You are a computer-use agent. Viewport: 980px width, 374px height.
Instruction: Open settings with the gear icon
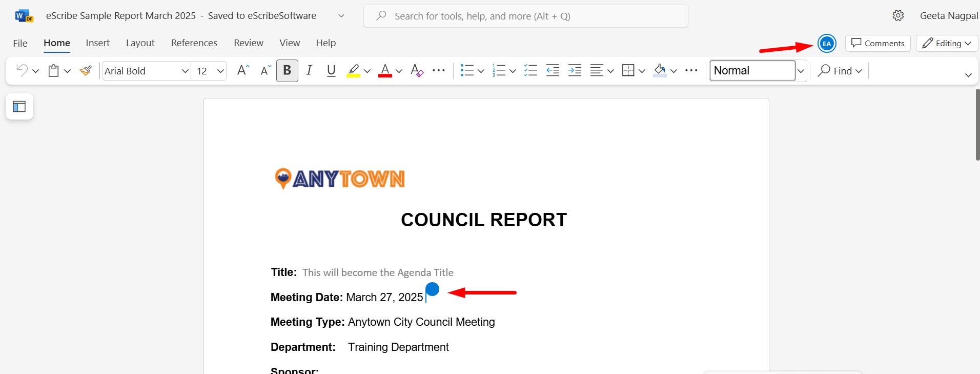(x=898, y=16)
